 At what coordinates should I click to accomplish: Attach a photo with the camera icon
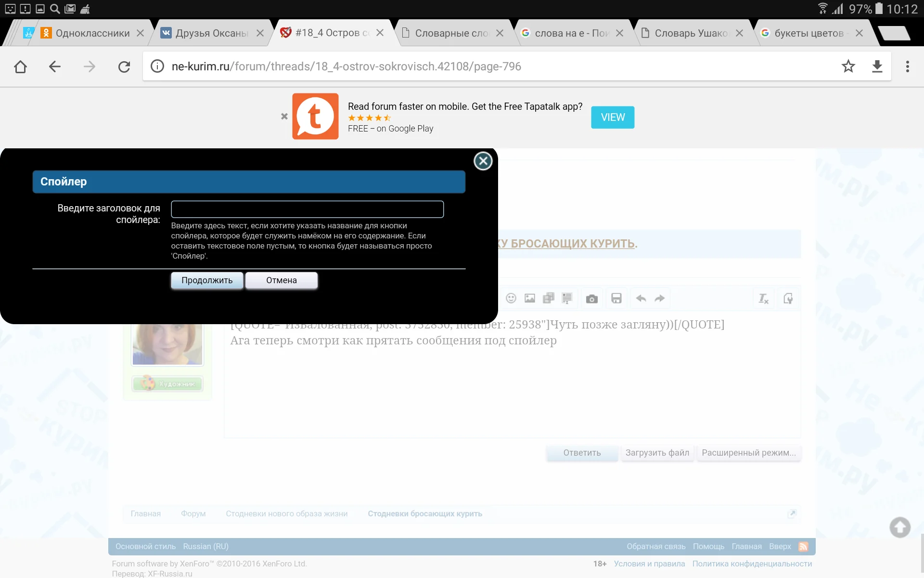click(x=592, y=298)
